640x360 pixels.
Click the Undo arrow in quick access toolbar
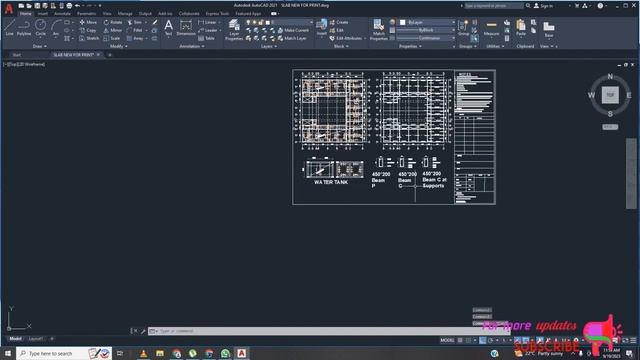pyautogui.click(x=77, y=6)
